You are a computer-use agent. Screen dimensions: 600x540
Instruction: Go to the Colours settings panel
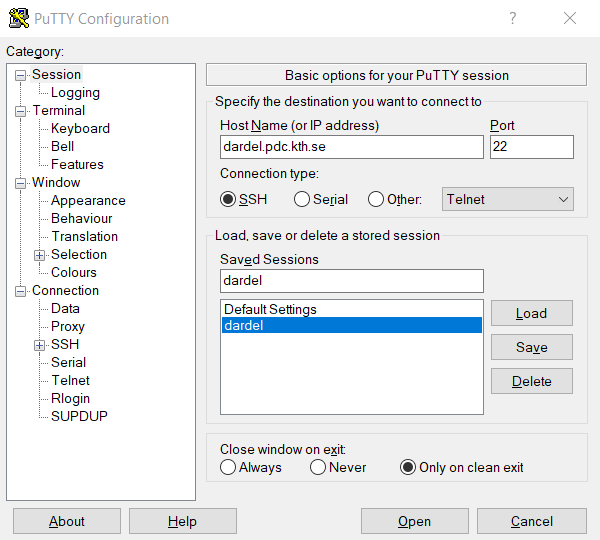(74, 272)
